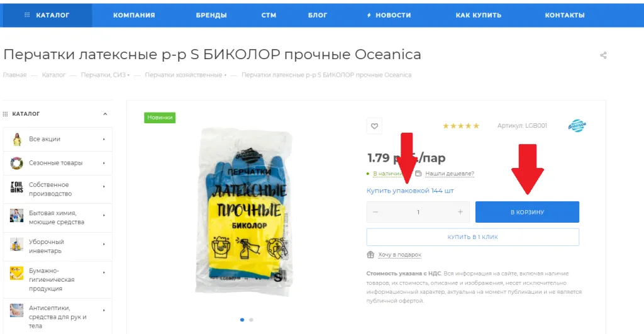This screenshot has width=644, height=334.
Task: Expand the Уборочный инвентарь submenu arrow
Action: point(104,244)
